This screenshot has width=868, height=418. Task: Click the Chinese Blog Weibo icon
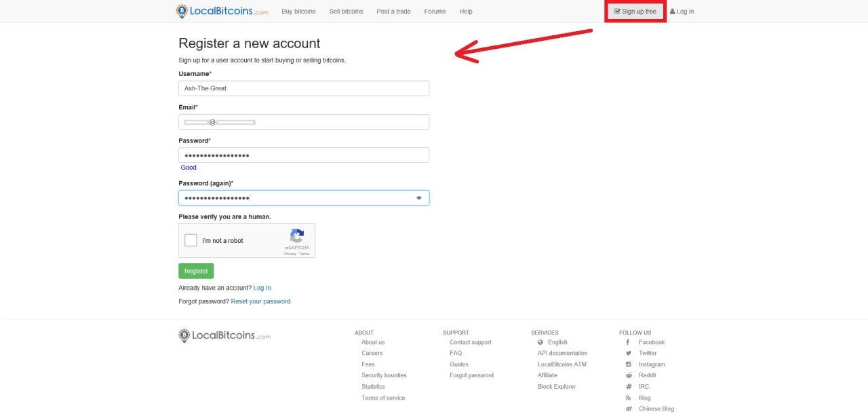click(629, 408)
